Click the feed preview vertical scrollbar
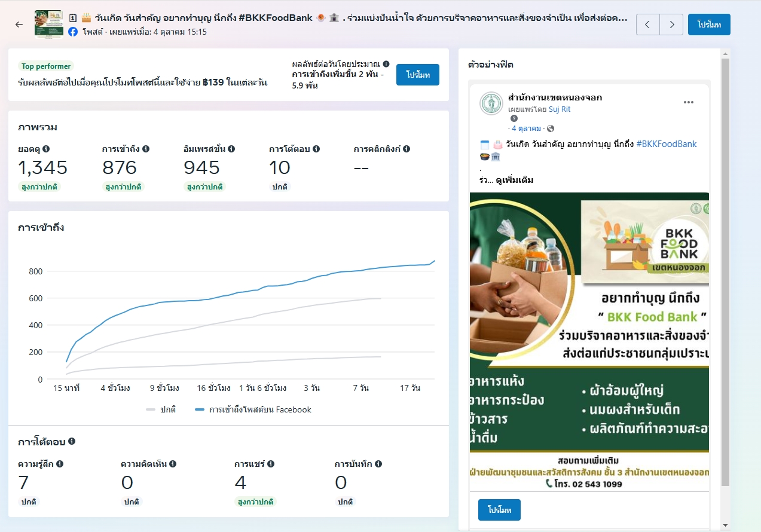This screenshot has height=532, width=761. [725, 269]
